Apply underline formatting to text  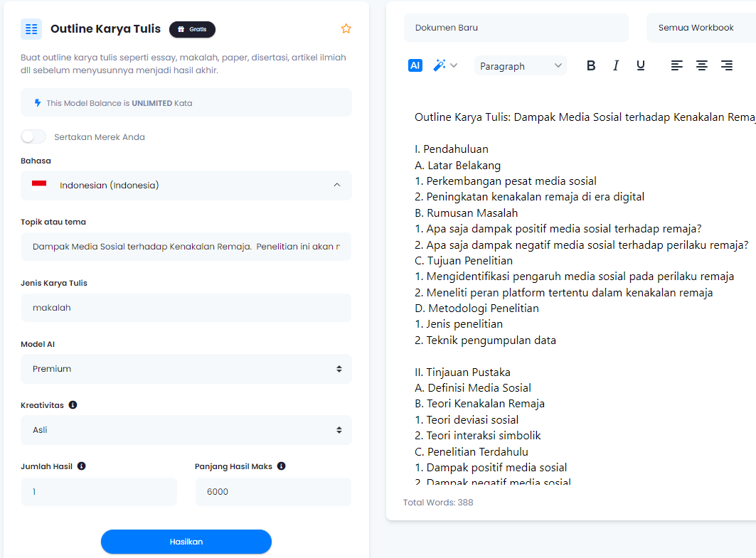click(x=641, y=65)
